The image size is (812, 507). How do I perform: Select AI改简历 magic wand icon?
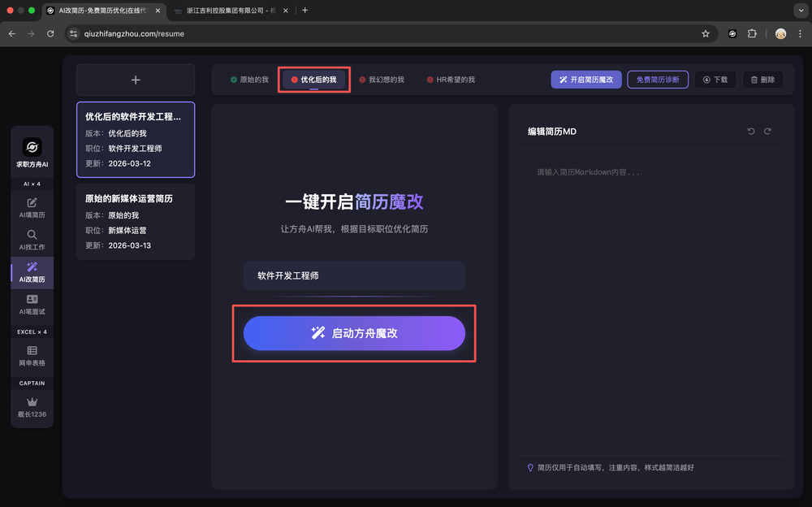32,267
